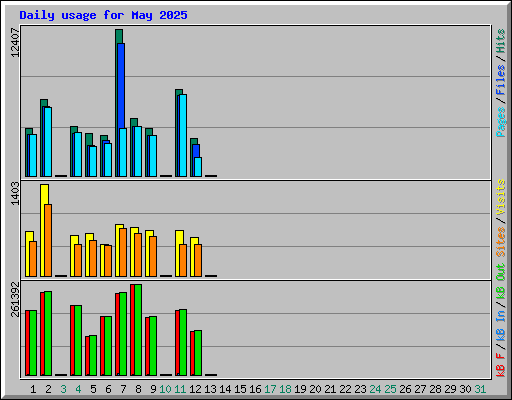
Task: Click day 30 on the x-axis
Action: 466,389
